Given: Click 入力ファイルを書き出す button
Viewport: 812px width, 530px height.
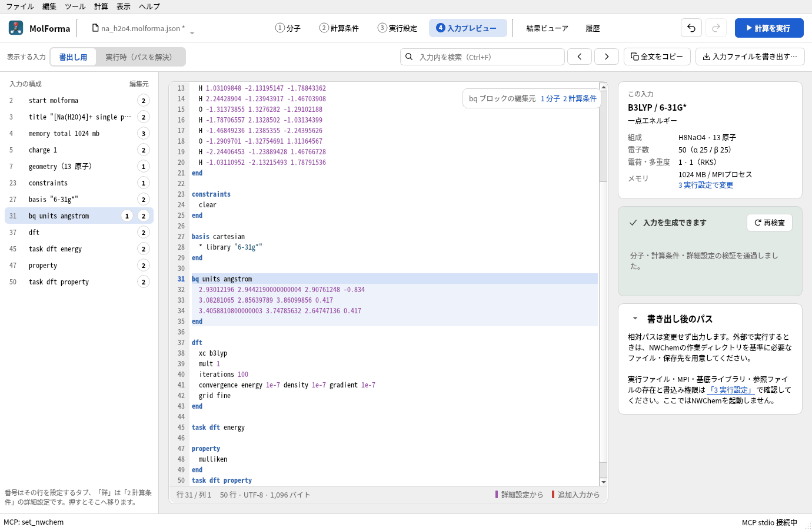Looking at the screenshot, I should click(750, 57).
